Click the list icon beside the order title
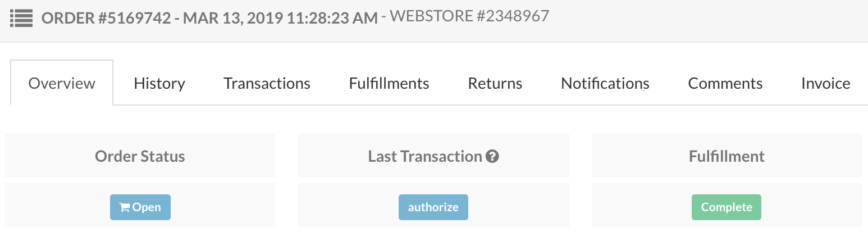This screenshot has width=868, height=237. pos(21,17)
